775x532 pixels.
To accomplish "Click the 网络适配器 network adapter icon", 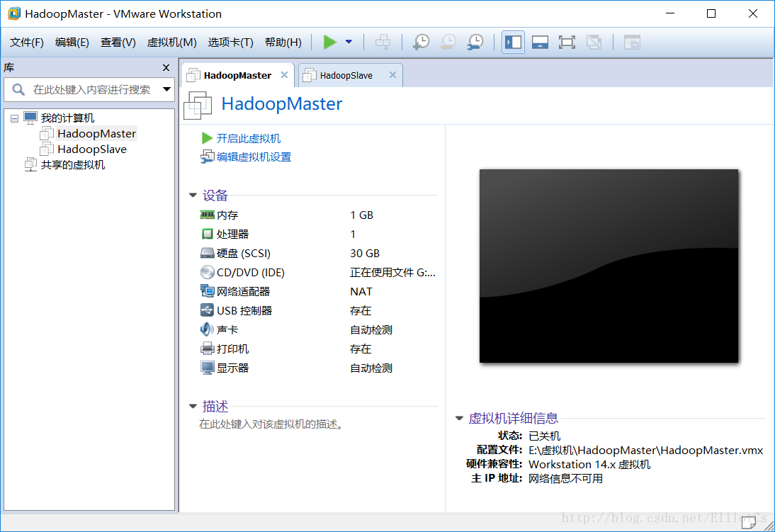I will tap(207, 291).
